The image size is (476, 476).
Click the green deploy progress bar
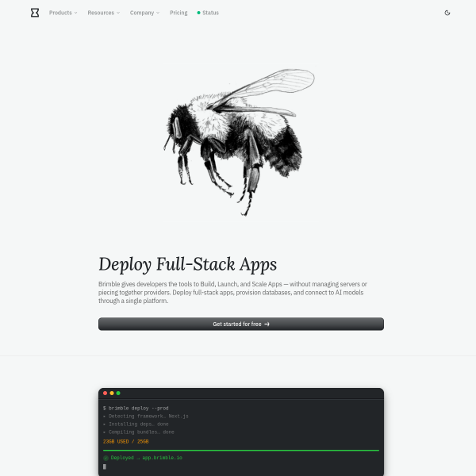click(x=241, y=451)
